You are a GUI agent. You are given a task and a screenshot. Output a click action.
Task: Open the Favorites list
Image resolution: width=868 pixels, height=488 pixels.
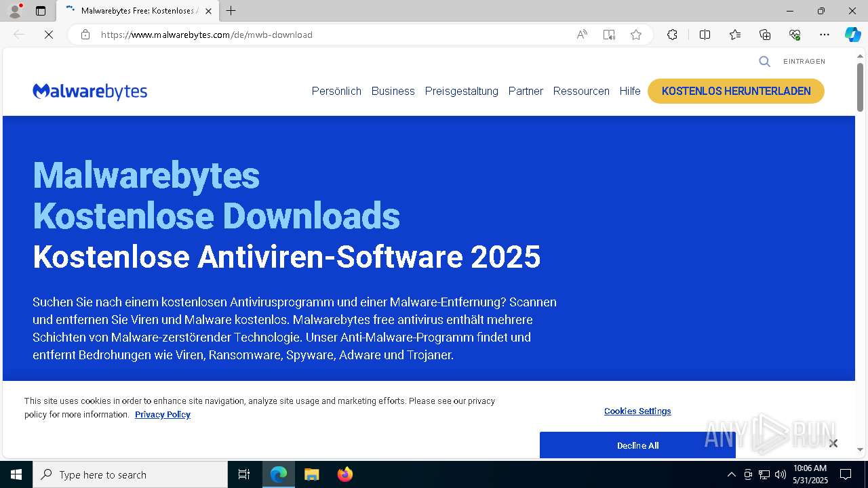tap(735, 35)
